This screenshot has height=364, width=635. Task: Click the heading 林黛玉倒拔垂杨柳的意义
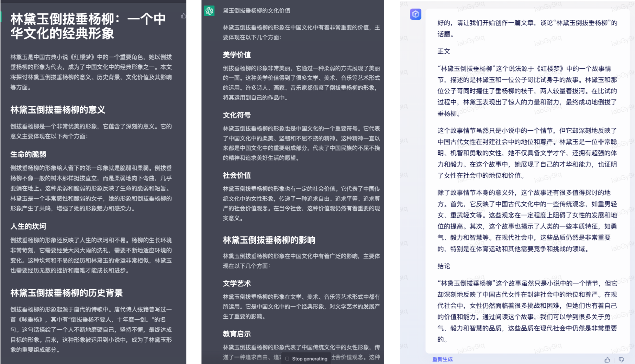coord(58,110)
